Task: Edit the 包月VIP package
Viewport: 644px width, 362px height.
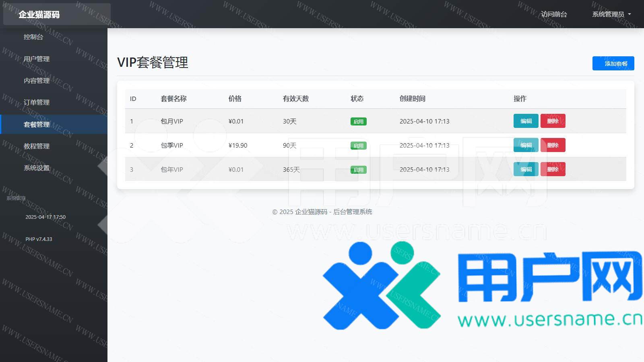Action: point(526,121)
